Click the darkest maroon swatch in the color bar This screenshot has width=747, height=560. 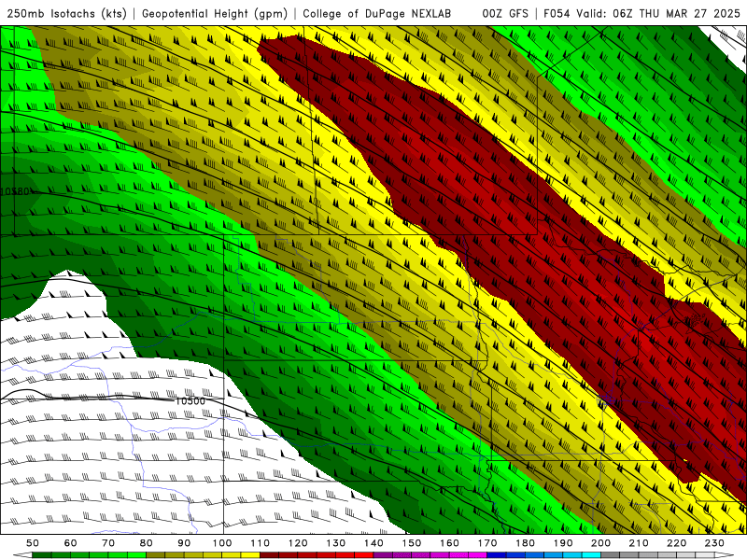[269, 555]
